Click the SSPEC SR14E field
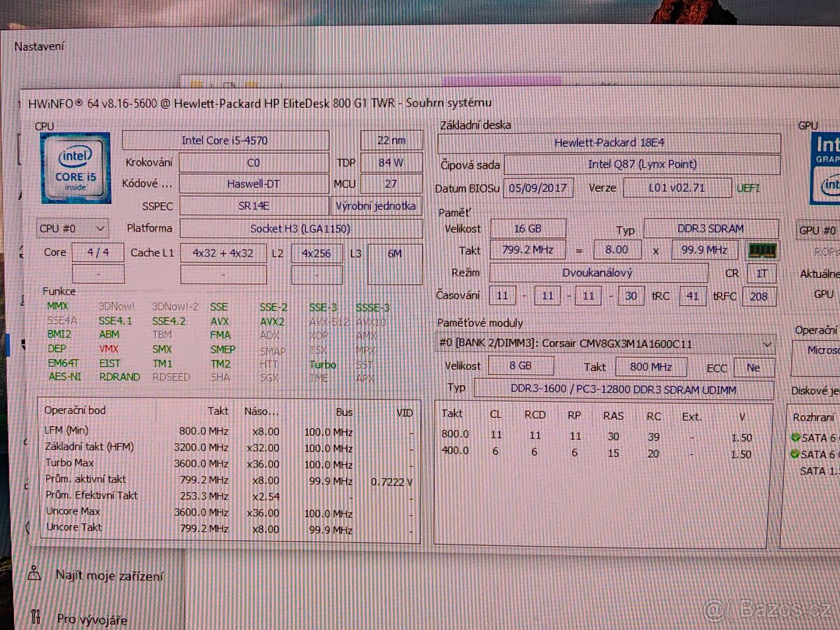Image resolution: width=840 pixels, height=630 pixels. (253, 206)
